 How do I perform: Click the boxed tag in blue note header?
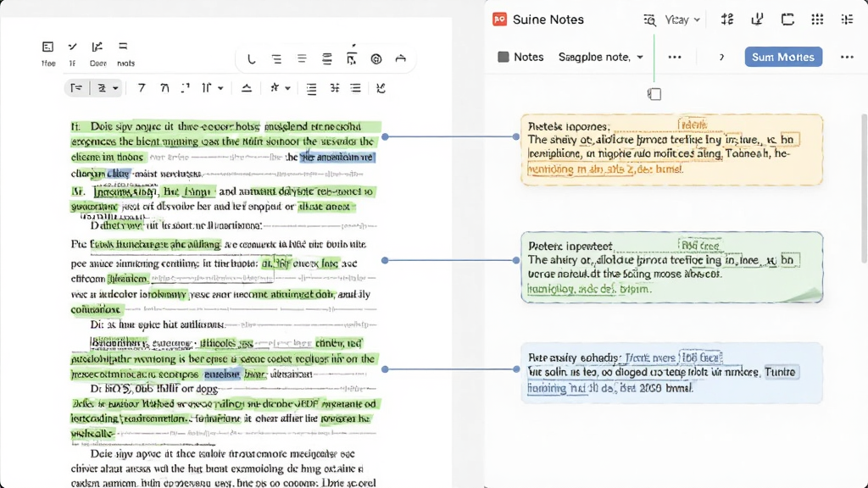coord(701,358)
